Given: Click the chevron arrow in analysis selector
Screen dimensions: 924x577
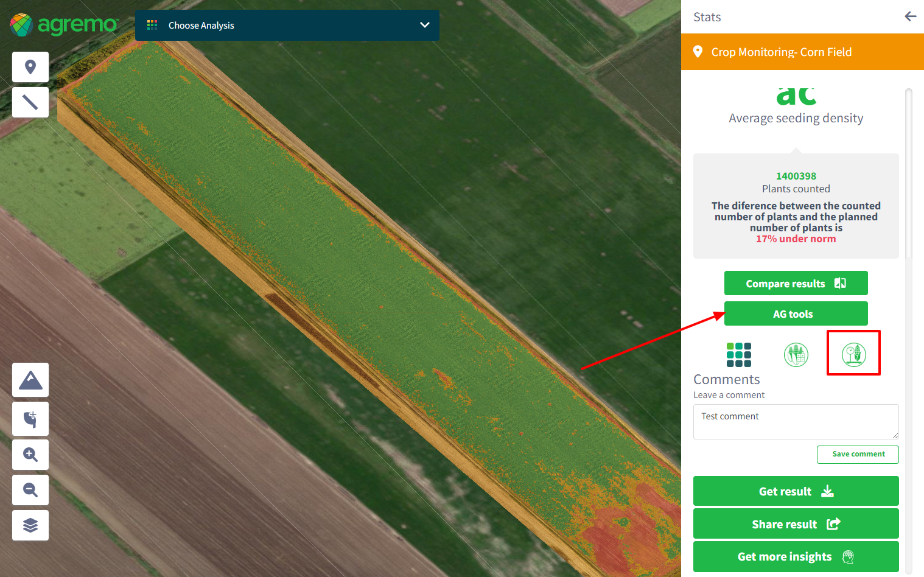Looking at the screenshot, I should [x=424, y=26].
